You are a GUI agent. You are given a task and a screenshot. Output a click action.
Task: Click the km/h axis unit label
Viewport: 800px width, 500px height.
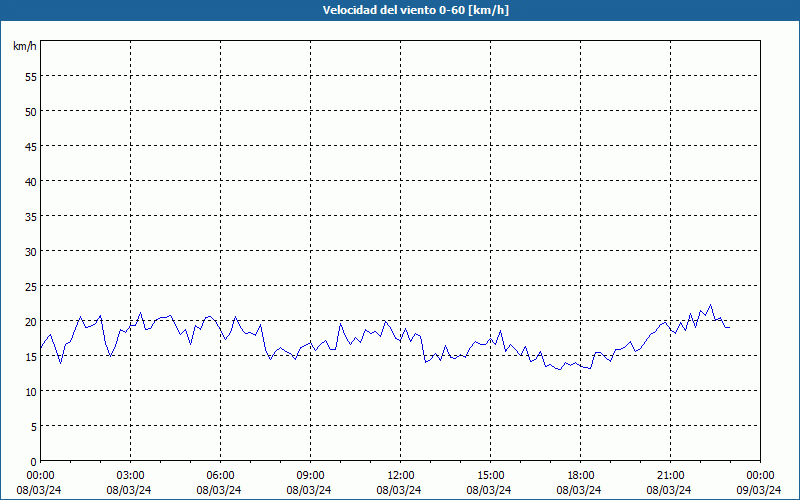(25, 46)
